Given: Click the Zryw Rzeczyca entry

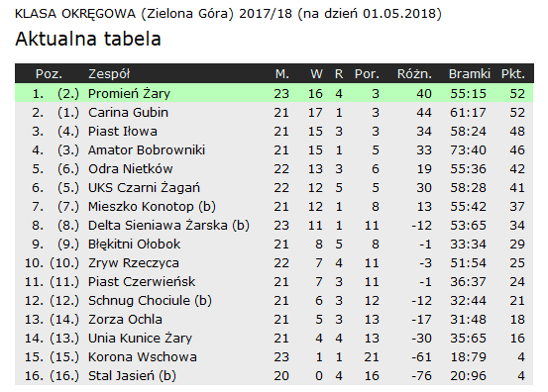Looking at the screenshot, I should (134, 263).
